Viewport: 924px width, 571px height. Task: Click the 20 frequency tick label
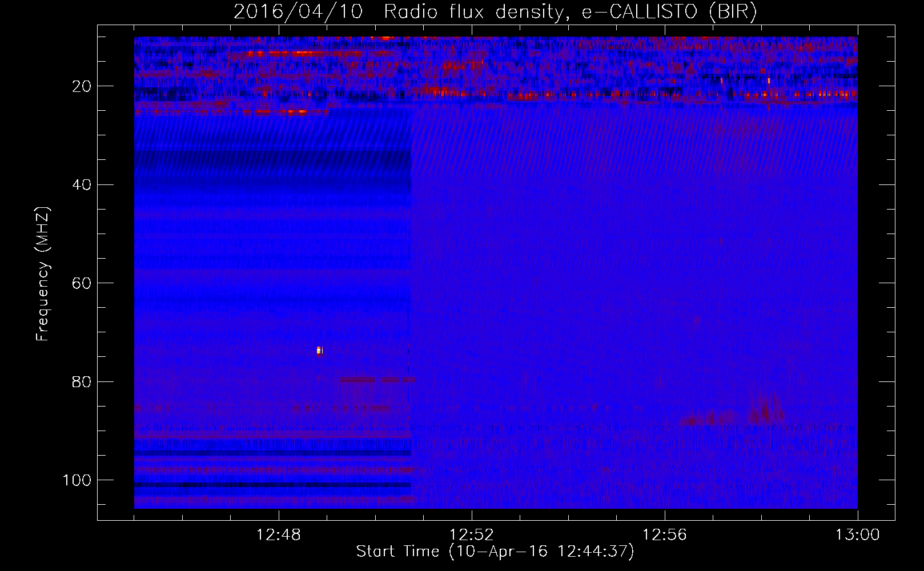tap(82, 86)
